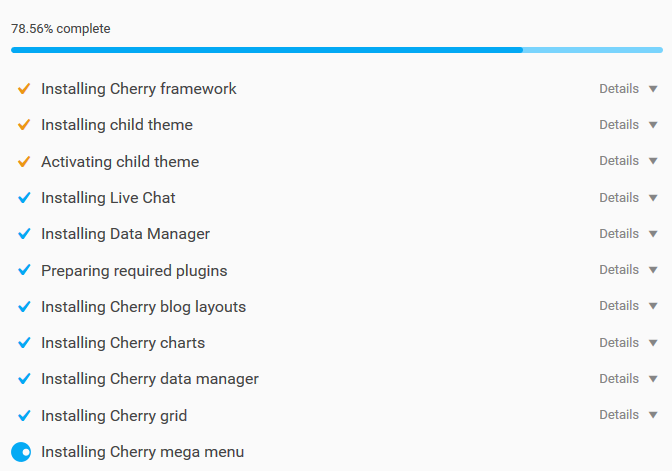
Task: Click the 78.56% complete status label
Action: click(x=61, y=29)
